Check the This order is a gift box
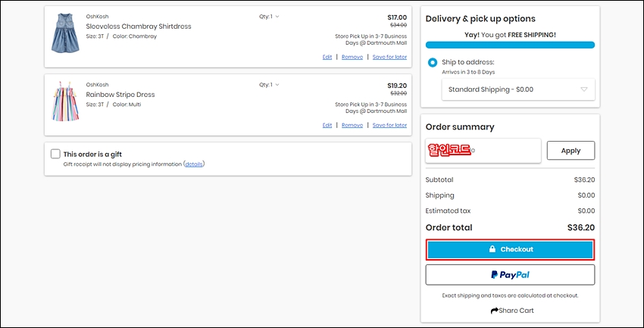 click(55, 154)
